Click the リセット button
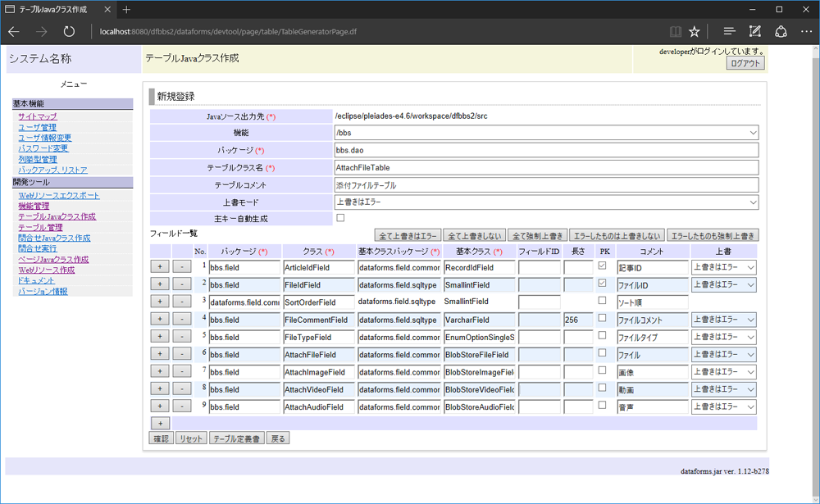The height and width of the screenshot is (504, 820). 191,438
